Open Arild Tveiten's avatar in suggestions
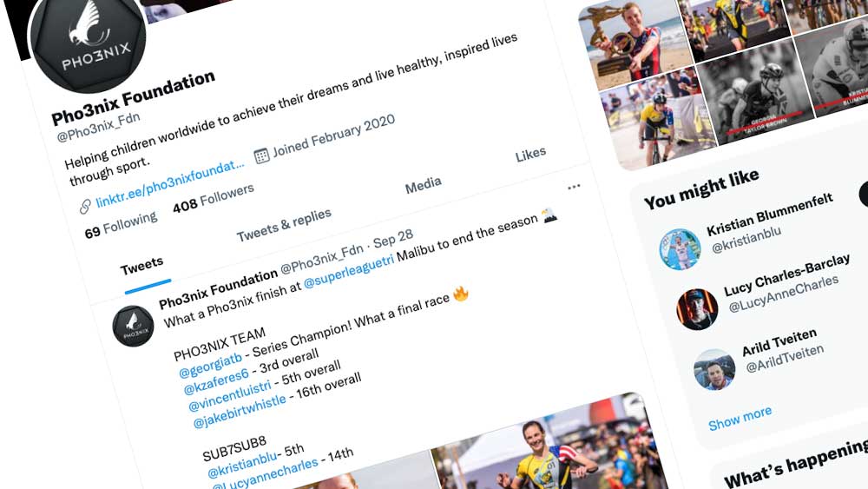The width and height of the screenshot is (868, 489). (x=714, y=369)
